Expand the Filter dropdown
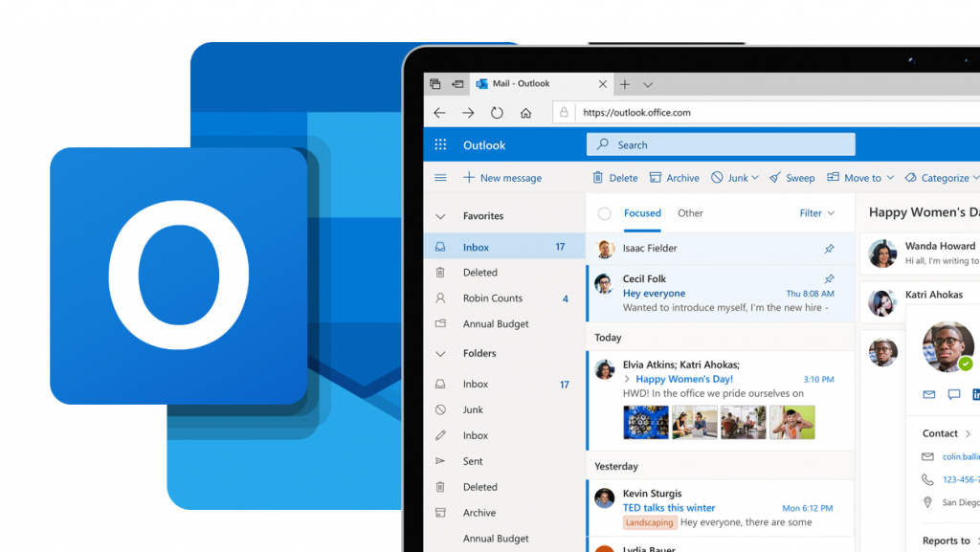Image resolution: width=980 pixels, height=552 pixels. click(816, 213)
